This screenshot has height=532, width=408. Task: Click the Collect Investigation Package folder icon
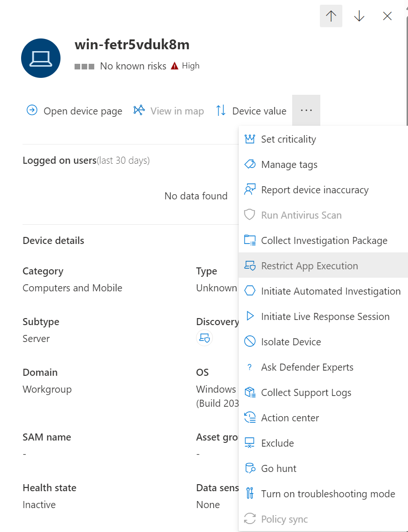click(x=250, y=241)
